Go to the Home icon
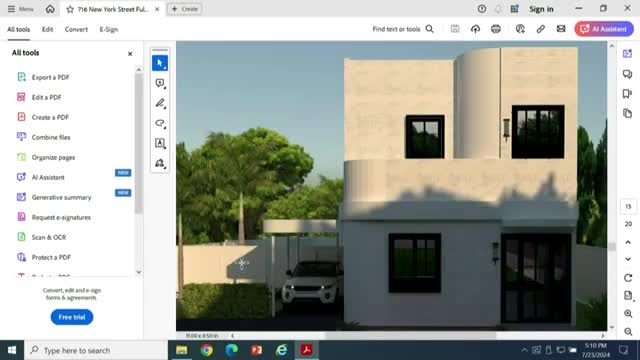The width and height of the screenshot is (640, 360). click(50, 9)
